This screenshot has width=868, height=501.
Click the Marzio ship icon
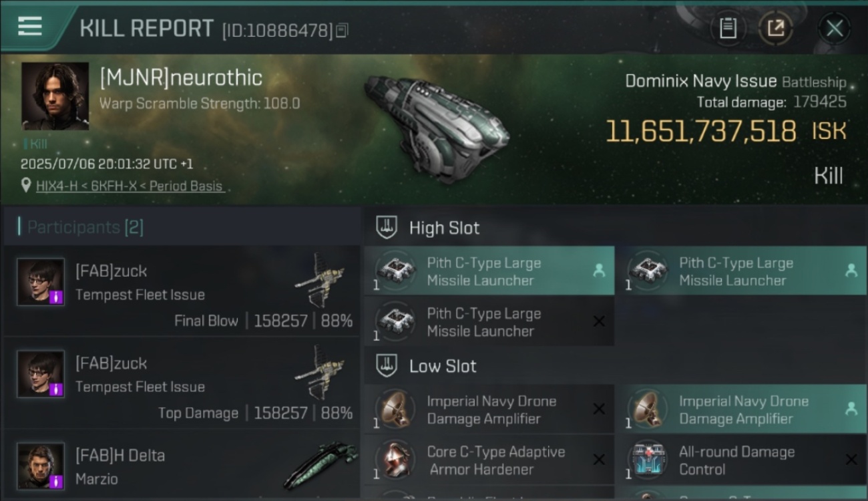point(320,464)
